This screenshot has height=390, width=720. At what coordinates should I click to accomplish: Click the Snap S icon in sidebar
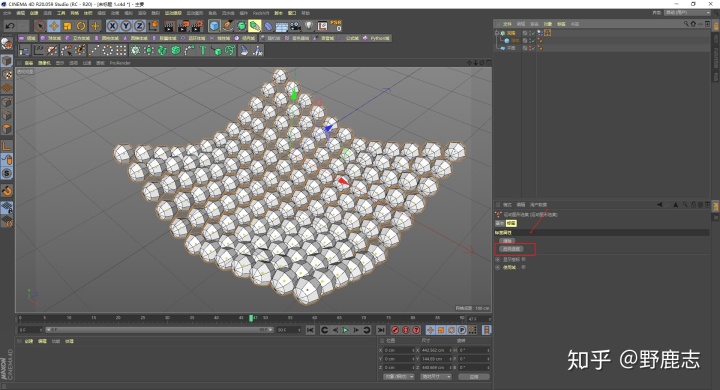tap(6, 173)
